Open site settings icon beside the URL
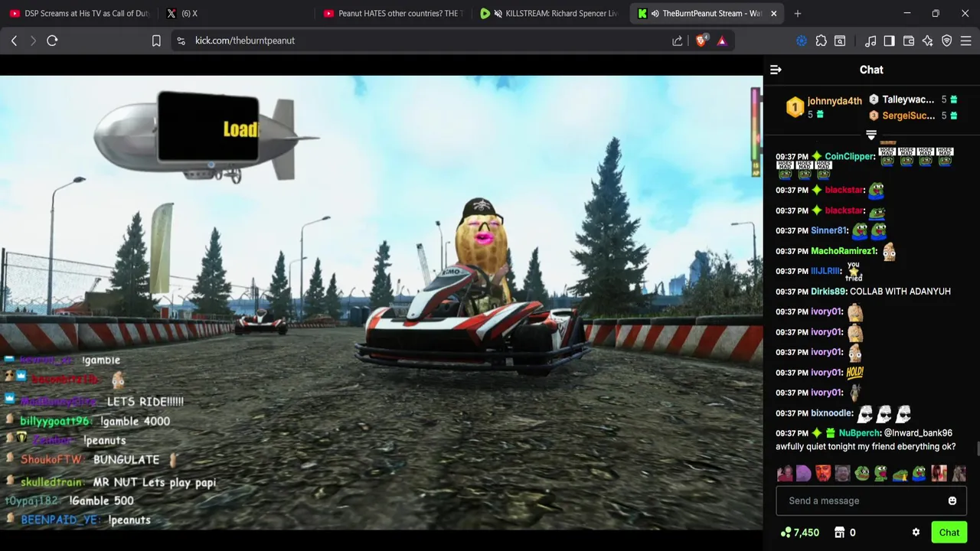 (x=181, y=41)
